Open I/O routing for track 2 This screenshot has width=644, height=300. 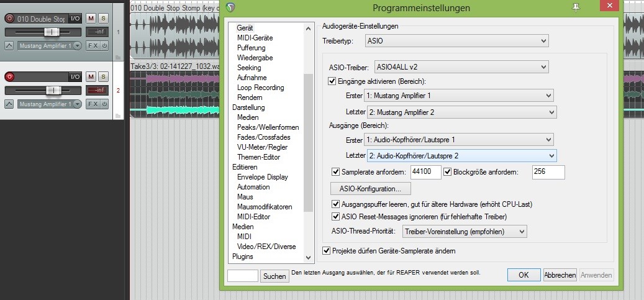click(x=75, y=77)
